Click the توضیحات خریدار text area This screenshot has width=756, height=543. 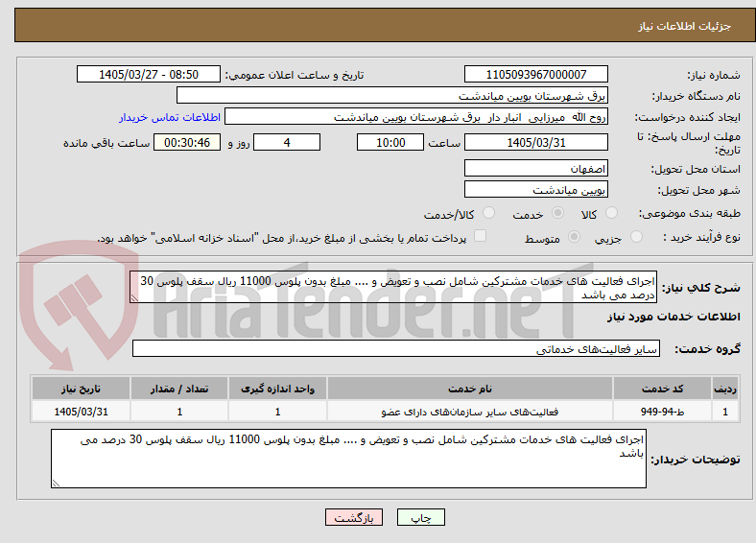[x=348, y=459]
